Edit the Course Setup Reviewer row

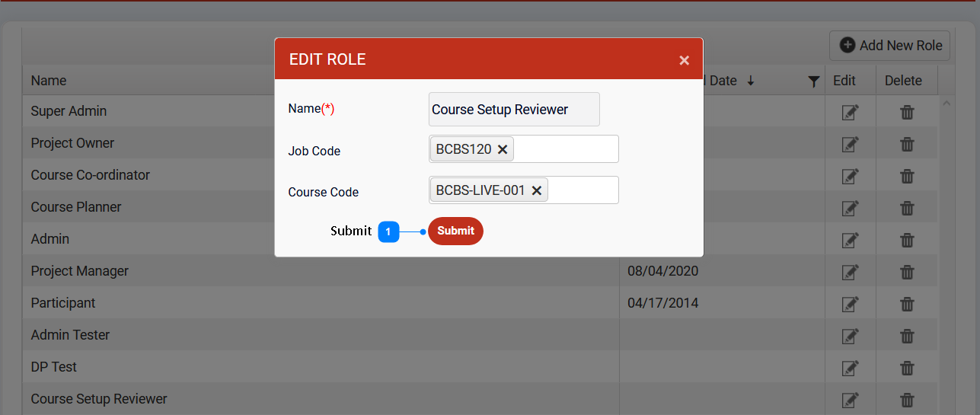(x=849, y=400)
